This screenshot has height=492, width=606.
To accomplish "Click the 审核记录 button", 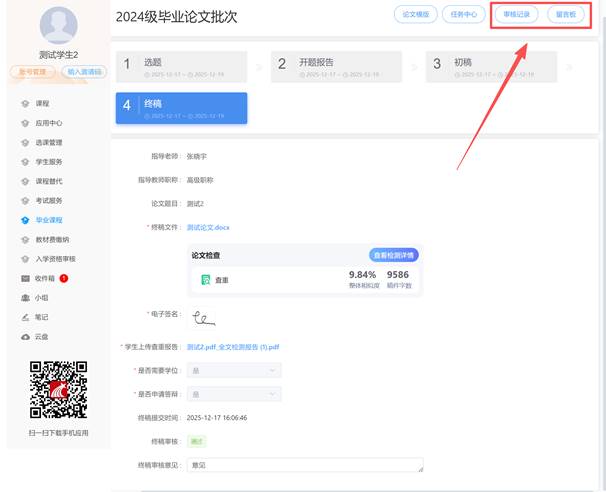I will (x=516, y=15).
